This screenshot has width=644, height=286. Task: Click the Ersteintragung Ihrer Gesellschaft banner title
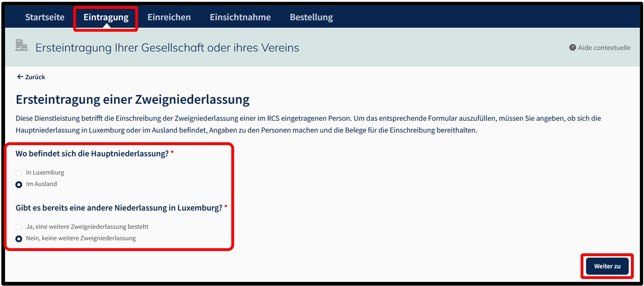click(167, 48)
